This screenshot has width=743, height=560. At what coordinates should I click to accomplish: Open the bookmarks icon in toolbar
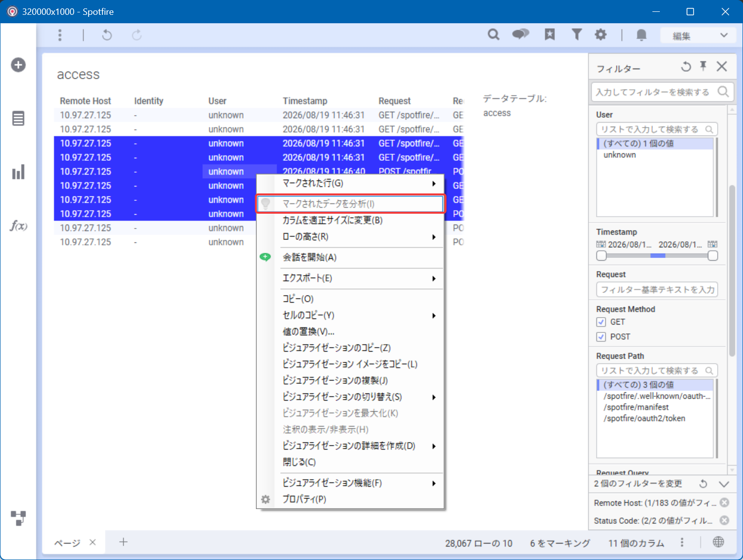[x=549, y=34]
